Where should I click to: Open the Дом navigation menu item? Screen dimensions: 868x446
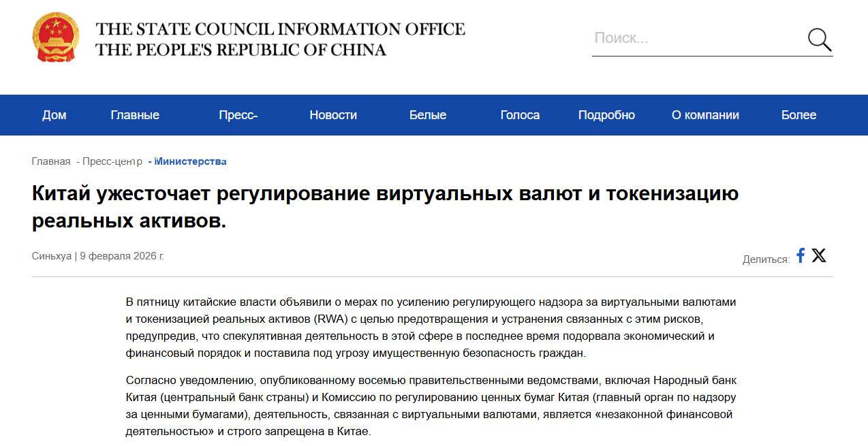coord(55,115)
